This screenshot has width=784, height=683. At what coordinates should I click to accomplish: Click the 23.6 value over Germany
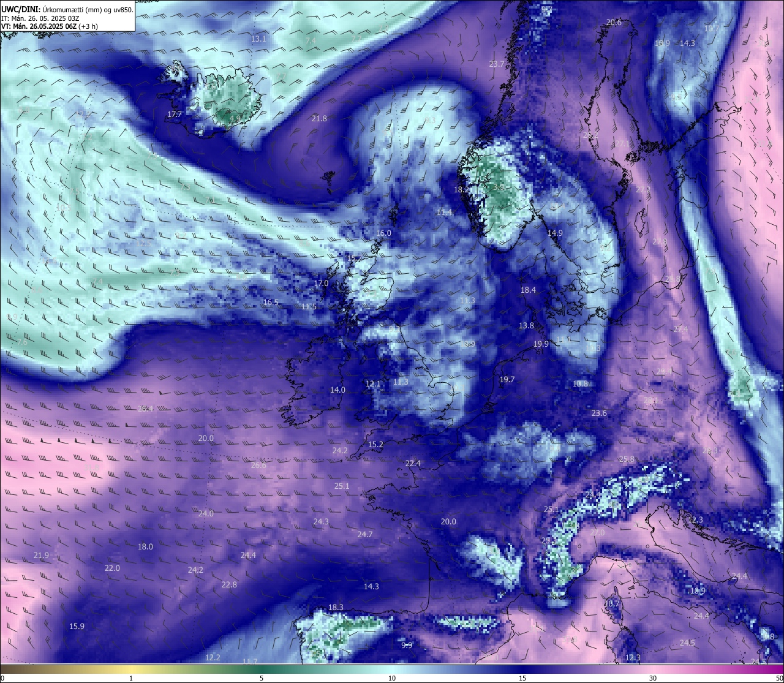coord(599,413)
